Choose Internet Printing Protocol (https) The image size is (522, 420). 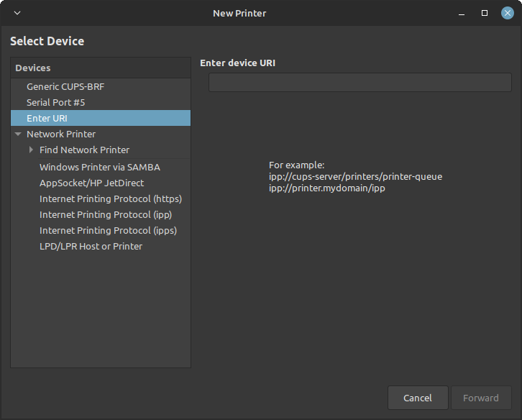tap(110, 198)
